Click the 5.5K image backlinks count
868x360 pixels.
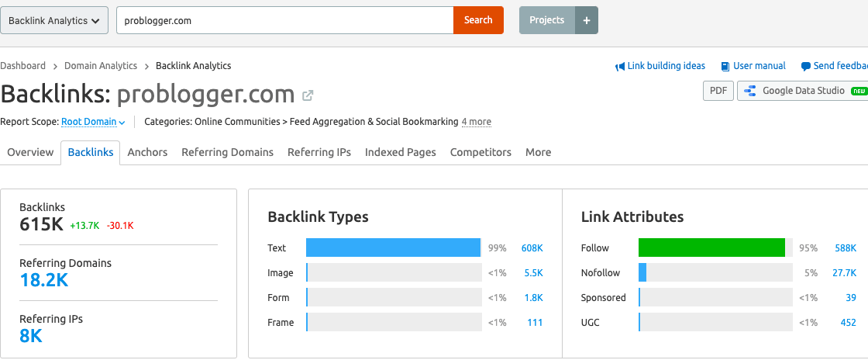(x=534, y=273)
